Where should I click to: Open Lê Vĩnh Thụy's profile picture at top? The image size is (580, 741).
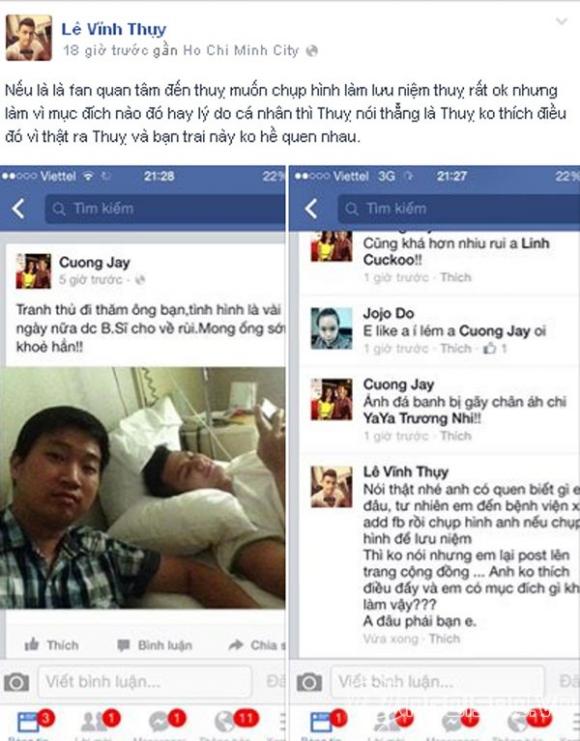coord(29,38)
